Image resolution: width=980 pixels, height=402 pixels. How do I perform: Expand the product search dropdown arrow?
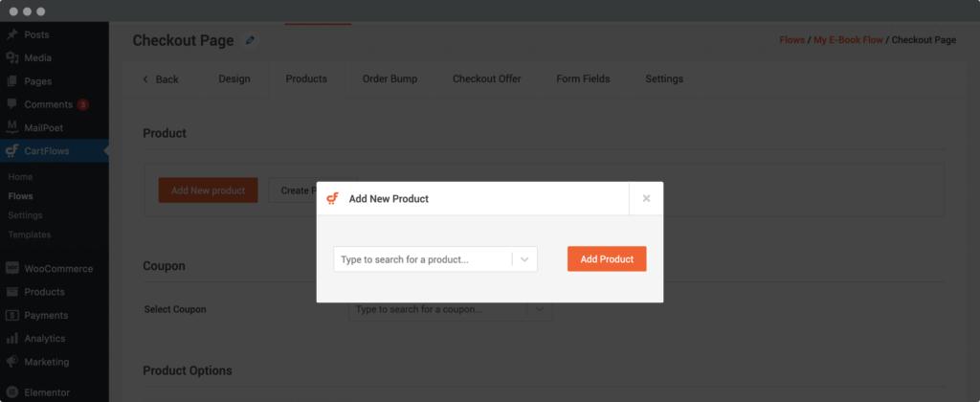[x=524, y=259]
